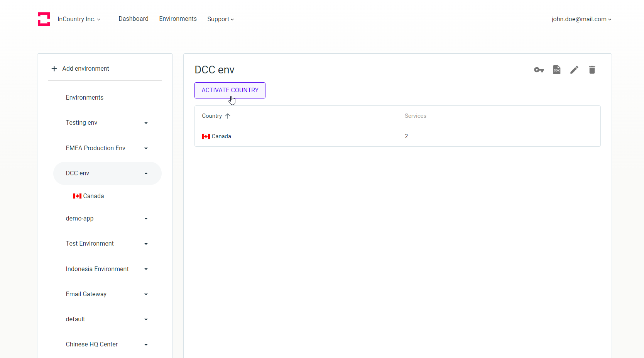Open API keys via the key icon
The image size is (644, 358).
click(x=539, y=70)
